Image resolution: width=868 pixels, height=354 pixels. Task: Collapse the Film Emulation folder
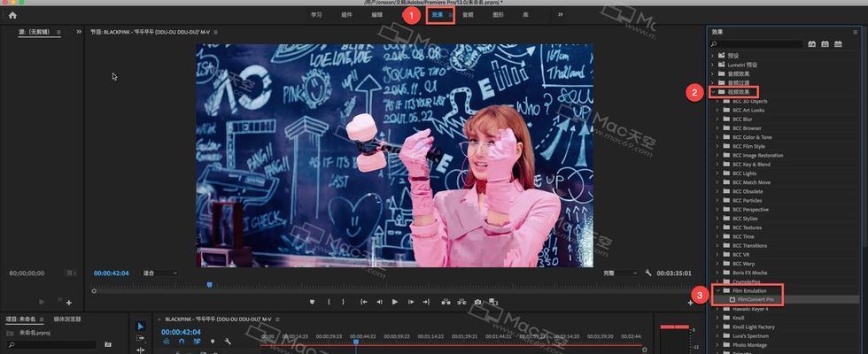(x=718, y=290)
